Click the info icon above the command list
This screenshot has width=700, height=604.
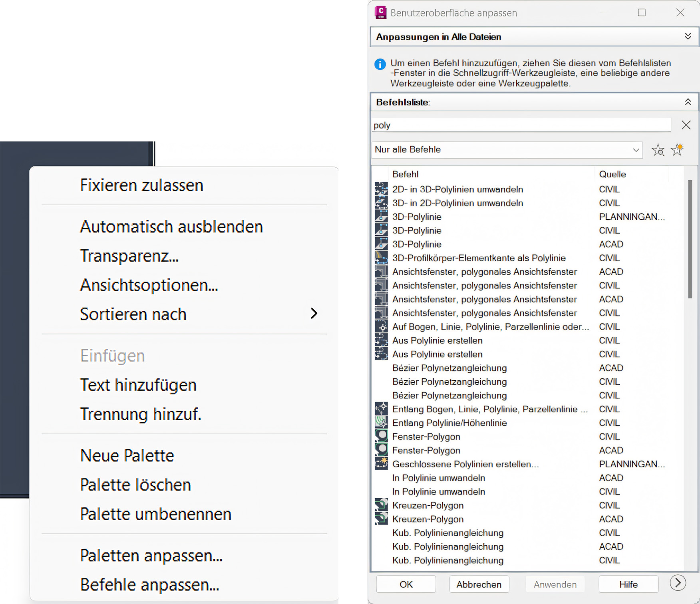(380, 64)
